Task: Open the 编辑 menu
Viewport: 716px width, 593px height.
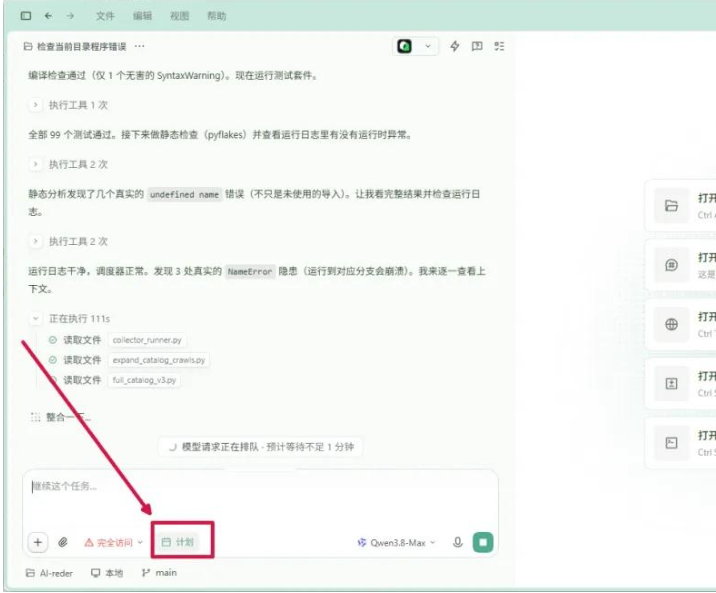Action: pos(142,16)
